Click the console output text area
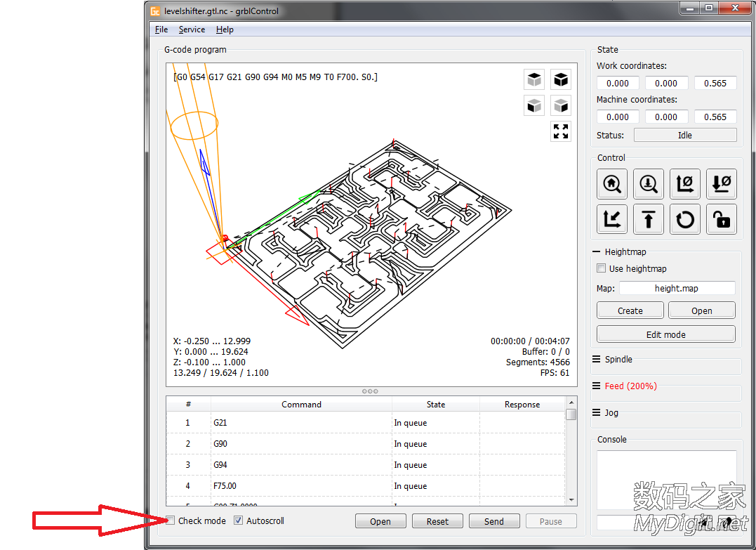The image size is (756, 550). coord(666,480)
